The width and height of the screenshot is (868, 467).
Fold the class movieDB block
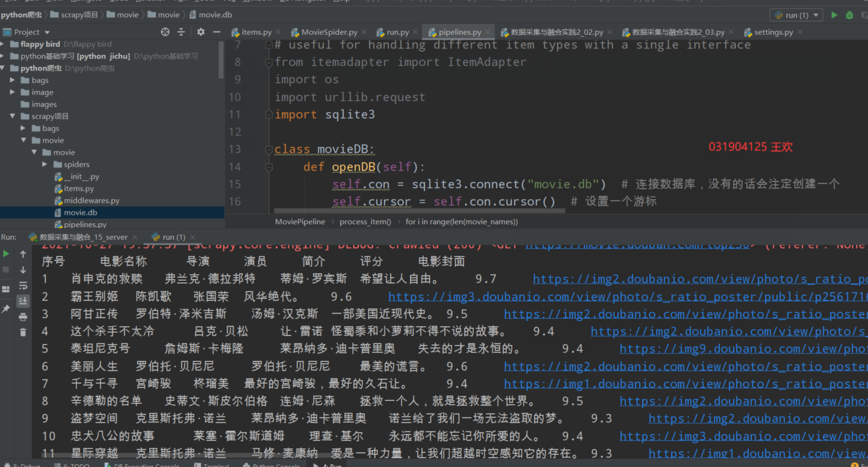coord(269,149)
